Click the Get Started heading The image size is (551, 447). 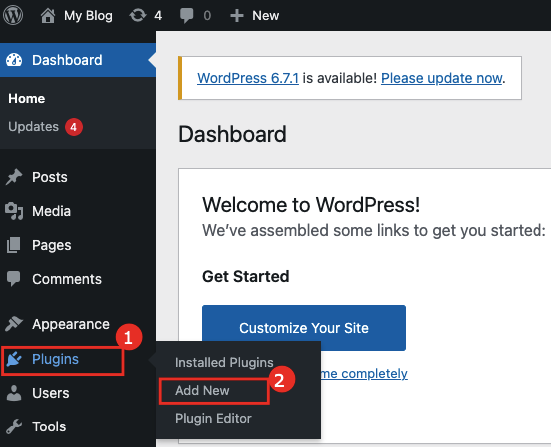246,277
